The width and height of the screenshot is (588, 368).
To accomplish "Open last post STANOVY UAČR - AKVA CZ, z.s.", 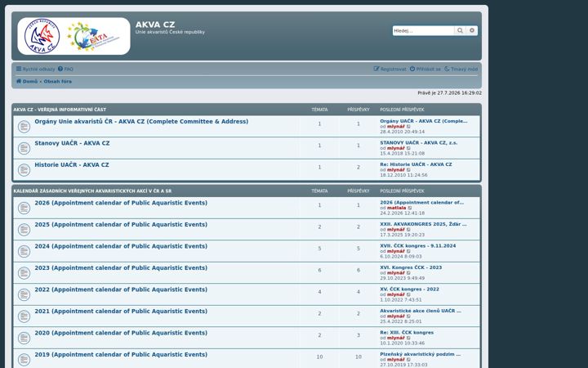I will 418,142.
